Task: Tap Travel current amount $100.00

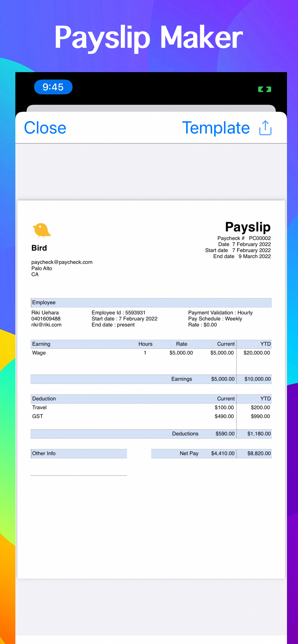Action: point(224,408)
